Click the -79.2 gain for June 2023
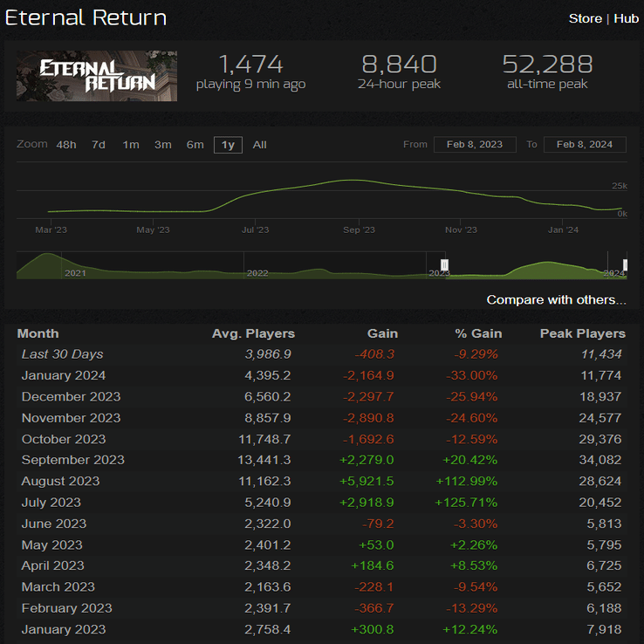This screenshot has height=644, width=644. coord(378,524)
